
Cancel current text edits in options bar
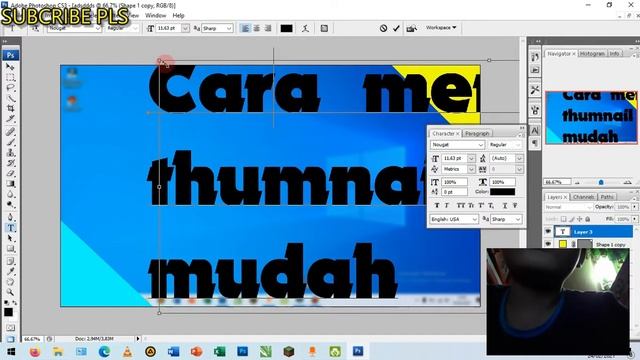pyautogui.click(x=383, y=28)
